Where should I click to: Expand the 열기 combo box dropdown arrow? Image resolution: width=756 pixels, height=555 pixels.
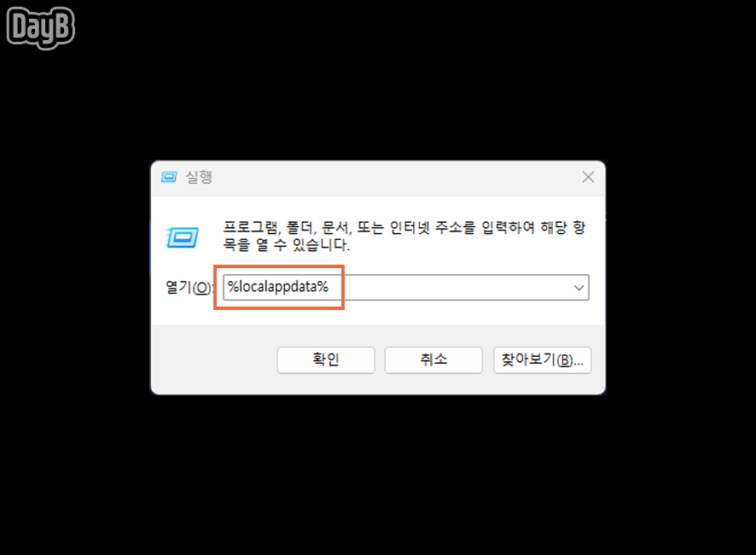coord(579,288)
